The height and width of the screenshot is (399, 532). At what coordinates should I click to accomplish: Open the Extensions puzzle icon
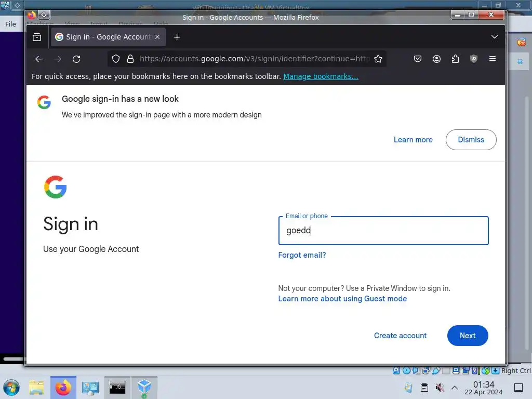(x=455, y=59)
